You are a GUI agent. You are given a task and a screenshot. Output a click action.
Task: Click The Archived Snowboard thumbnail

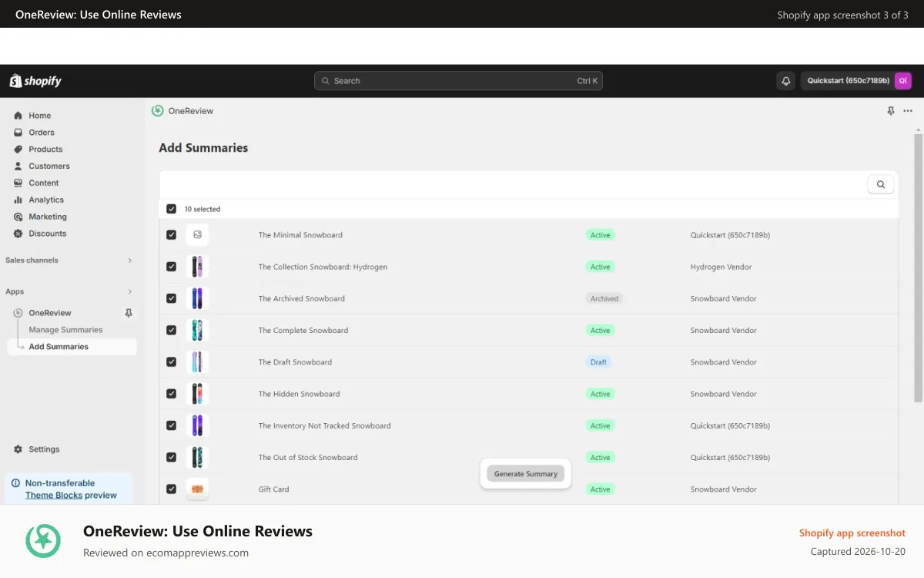198,298
